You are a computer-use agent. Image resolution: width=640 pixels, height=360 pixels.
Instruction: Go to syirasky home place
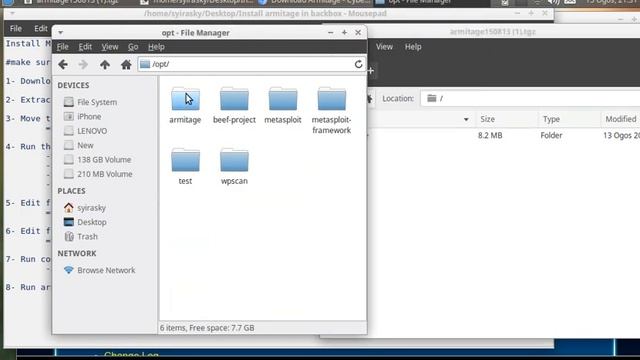pos(85,208)
